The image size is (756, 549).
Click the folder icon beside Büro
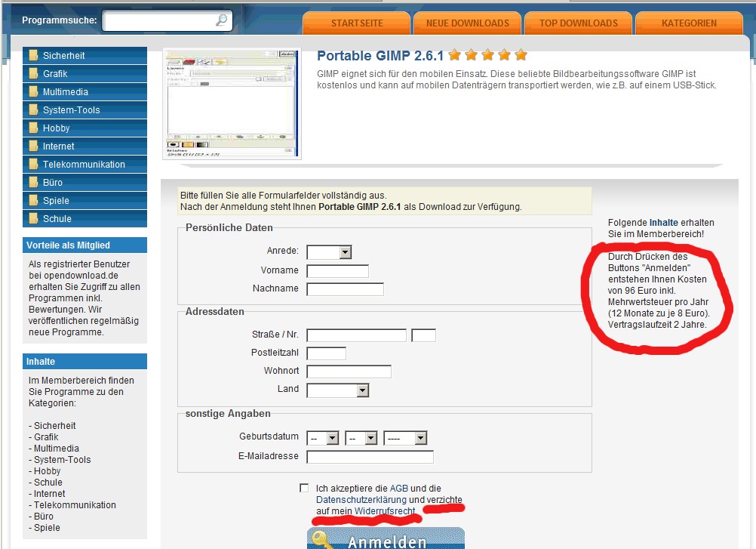point(33,182)
